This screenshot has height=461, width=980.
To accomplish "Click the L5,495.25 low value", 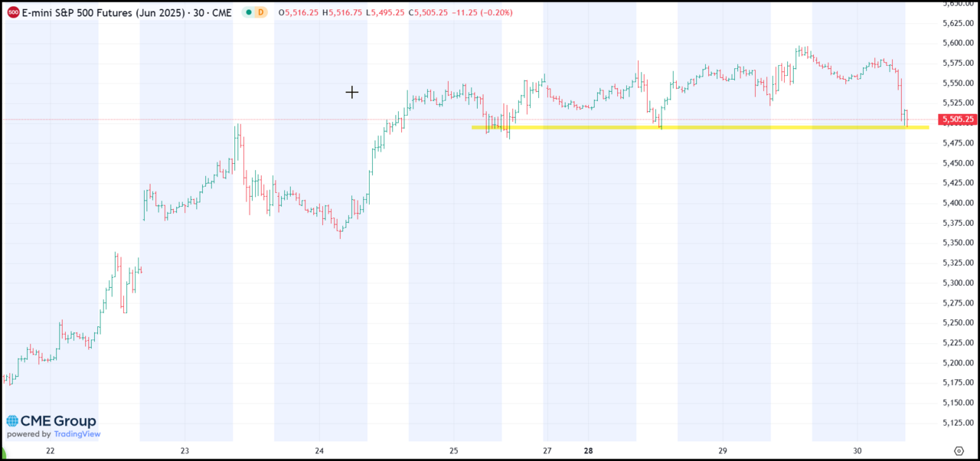I will [x=387, y=13].
